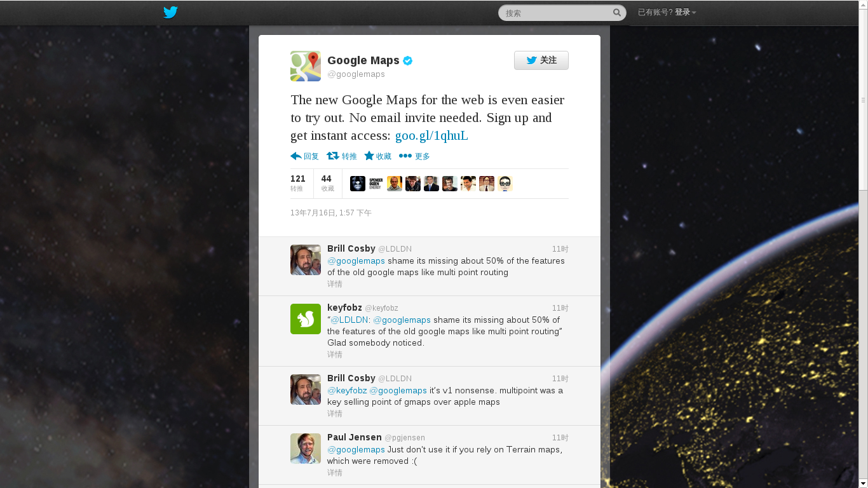Click the retweet (转推) icon

coord(332,156)
